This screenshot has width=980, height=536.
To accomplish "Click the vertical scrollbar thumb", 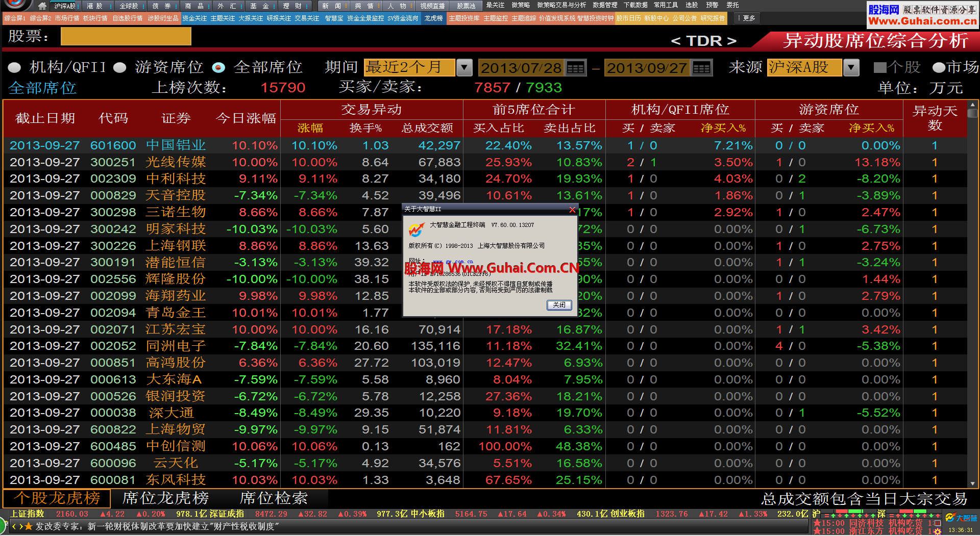I will point(972,113).
